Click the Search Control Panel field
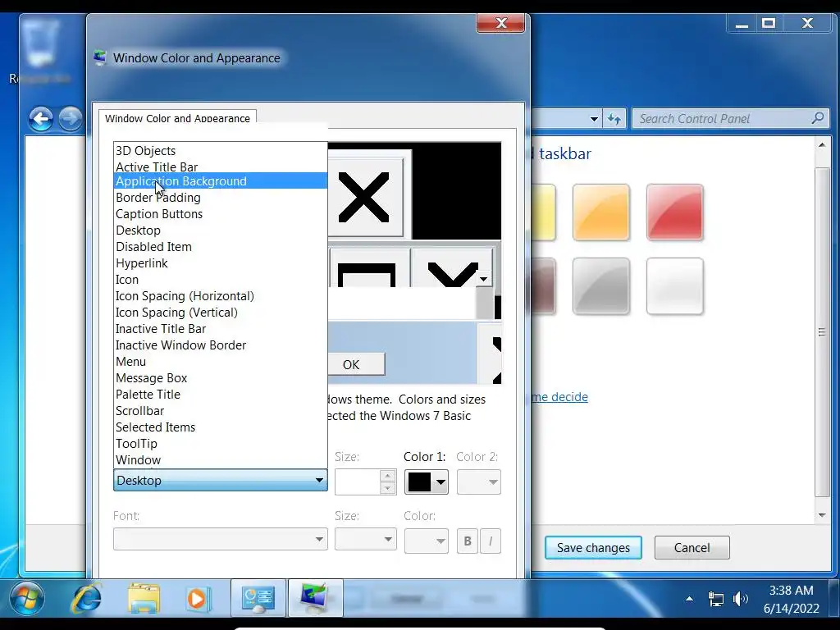 [x=731, y=118]
